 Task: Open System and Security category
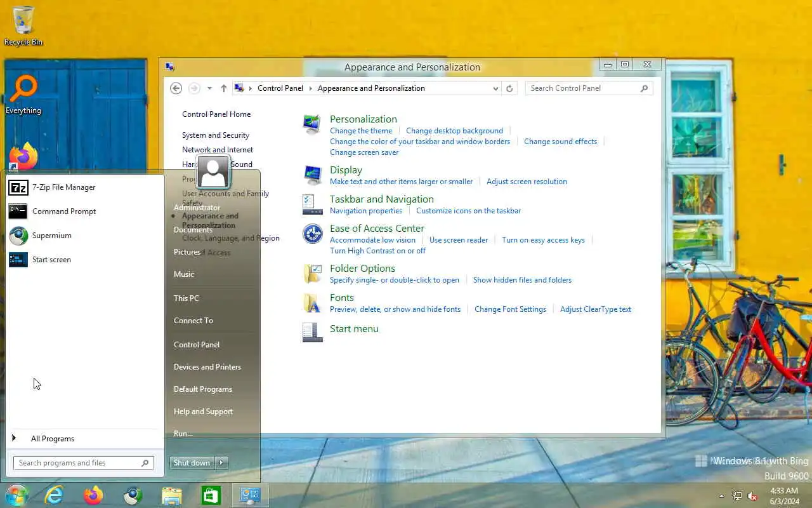click(x=216, y=135)
